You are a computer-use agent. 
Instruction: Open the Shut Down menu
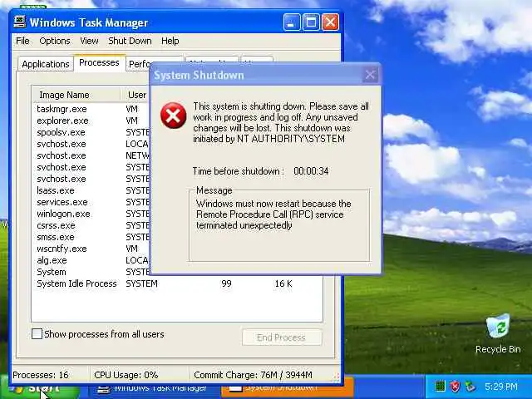(x=130, y=41)
